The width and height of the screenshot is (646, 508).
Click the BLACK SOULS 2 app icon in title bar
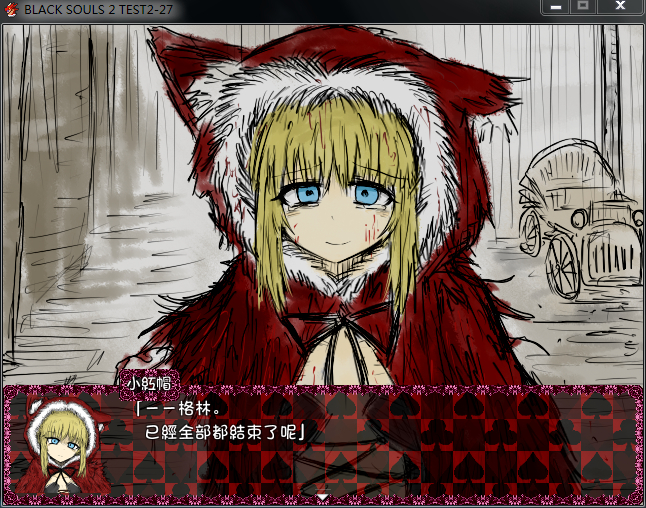(x=11, y=9)
